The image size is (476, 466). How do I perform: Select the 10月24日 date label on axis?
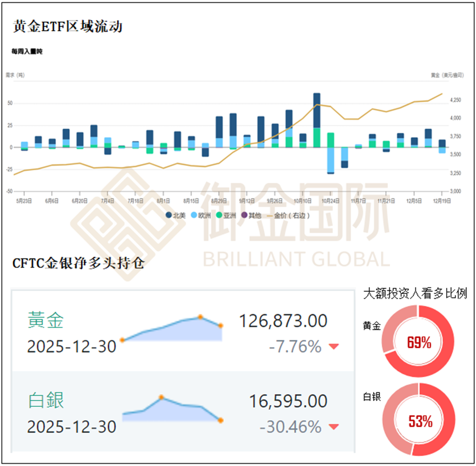point(330,201)
